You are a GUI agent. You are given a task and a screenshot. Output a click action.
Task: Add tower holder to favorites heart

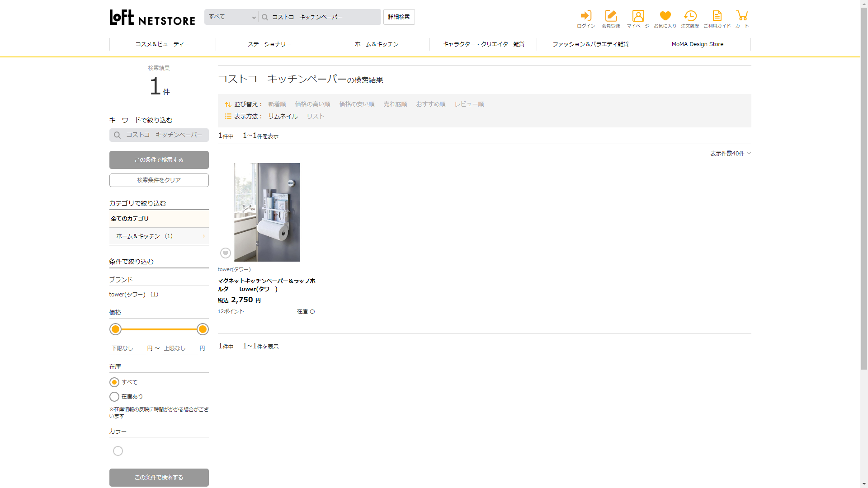226,253
